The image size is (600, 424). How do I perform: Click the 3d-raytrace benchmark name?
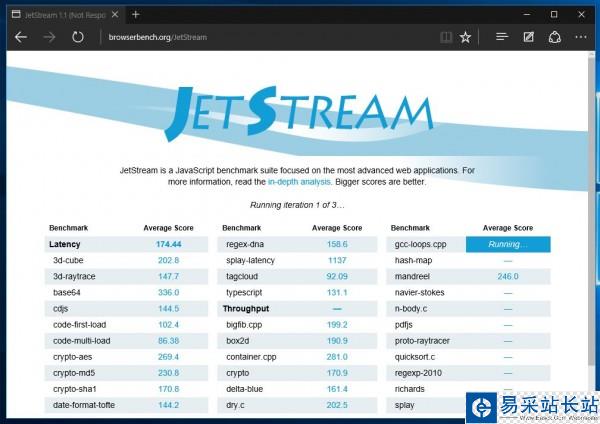coord(74,276)
